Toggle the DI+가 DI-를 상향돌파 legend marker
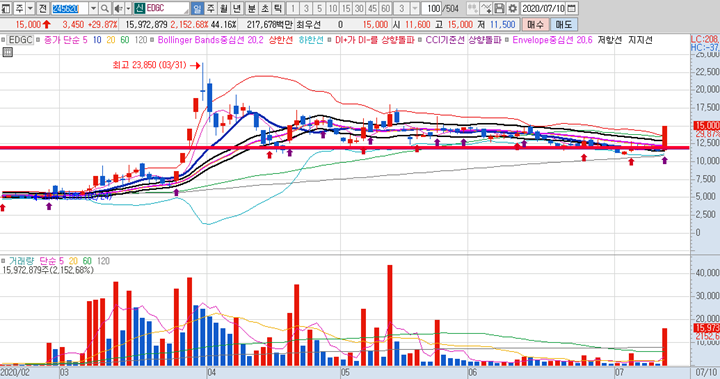This screenshot has height=379, width=720. coord(329,40)
